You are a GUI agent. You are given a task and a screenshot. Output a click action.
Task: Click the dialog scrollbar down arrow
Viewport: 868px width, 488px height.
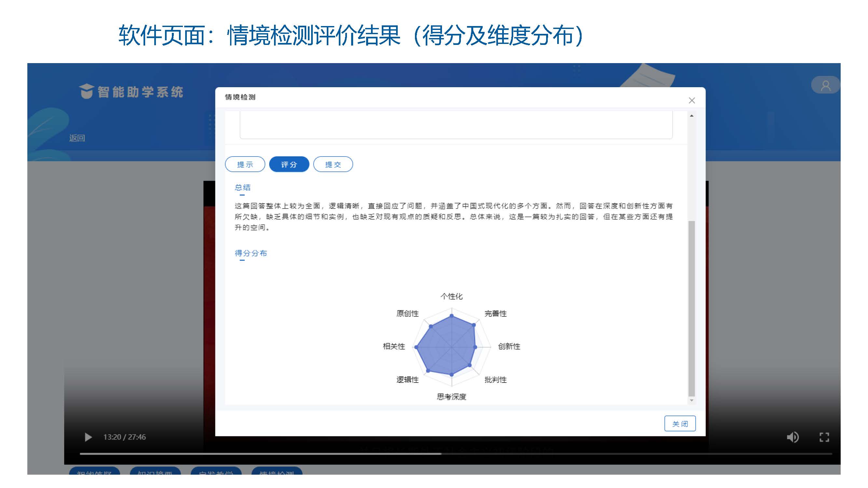pyautogui.click(x=691, y=400)
